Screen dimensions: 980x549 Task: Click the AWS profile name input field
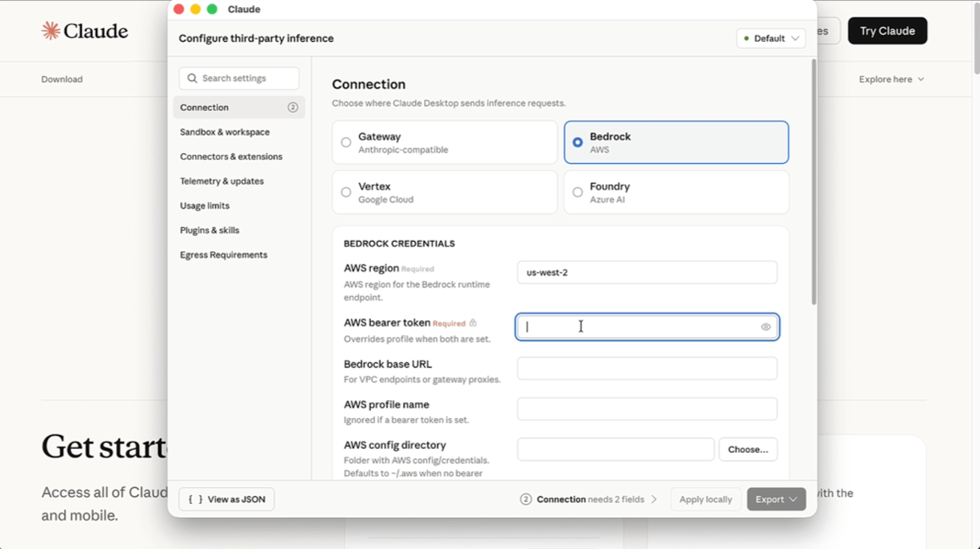pyautogui.click(x=647, y=409)
